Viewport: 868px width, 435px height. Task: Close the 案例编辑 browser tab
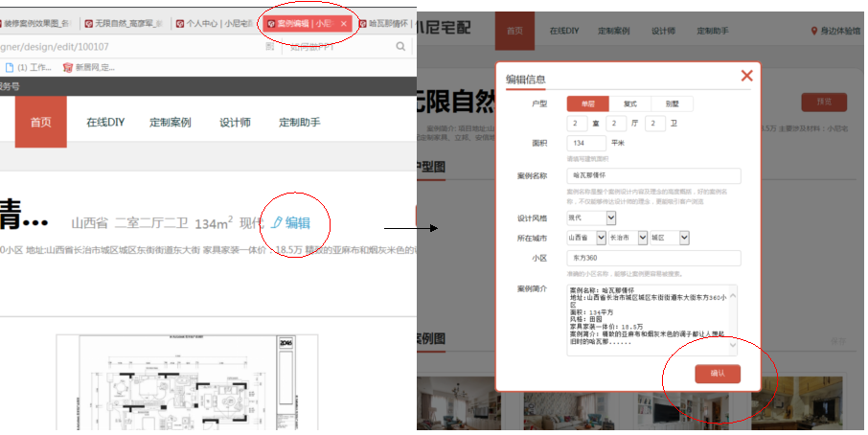pyautogui.click(x=344, y=23)
